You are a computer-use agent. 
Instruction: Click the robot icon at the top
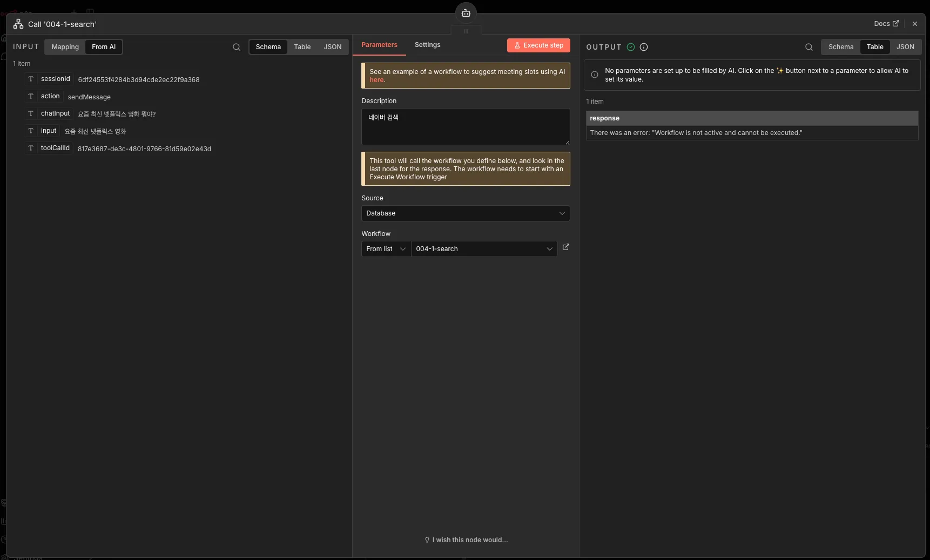[466, 13]
